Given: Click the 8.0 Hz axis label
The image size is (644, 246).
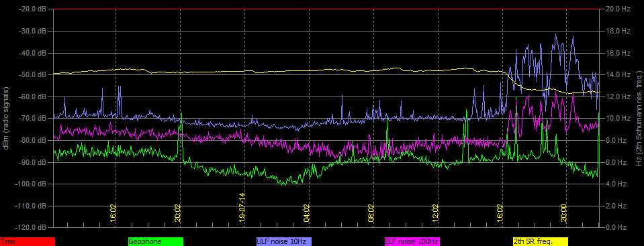Looking at the screenshot, I should (x=616, y=140).
